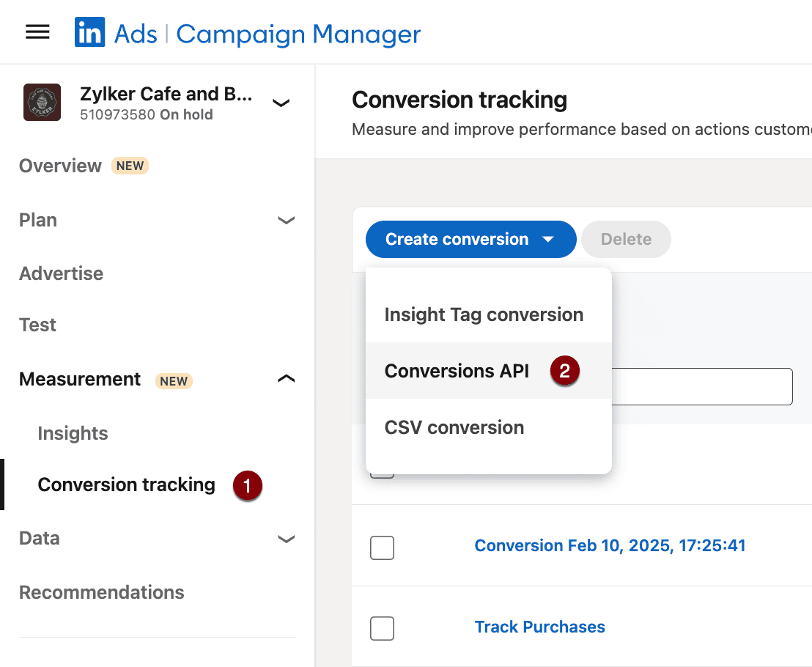This screenshot has height=667, width=812.
Task: Expand the Zylker Cafe account switcher chevron
Action: (x=281, y=103)
